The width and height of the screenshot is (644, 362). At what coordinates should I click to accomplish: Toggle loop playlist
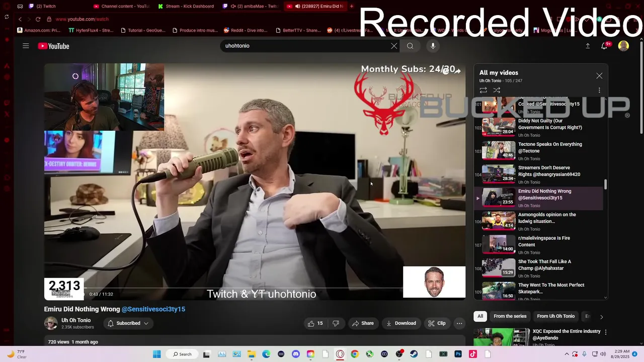483,90
